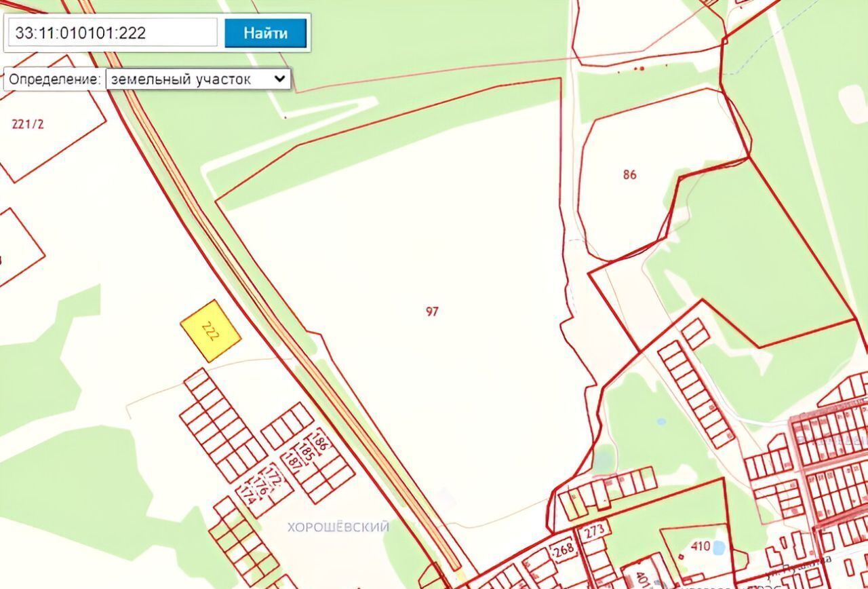This screenshot has height=589, width=868.
Task: Click parcel number 186
Action: [321, 440]
